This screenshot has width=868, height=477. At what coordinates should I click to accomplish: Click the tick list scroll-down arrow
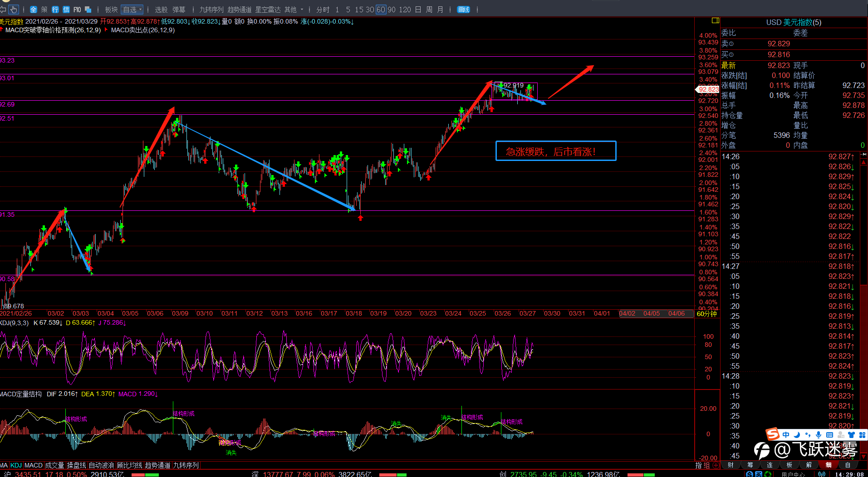[x=864, y=457]
